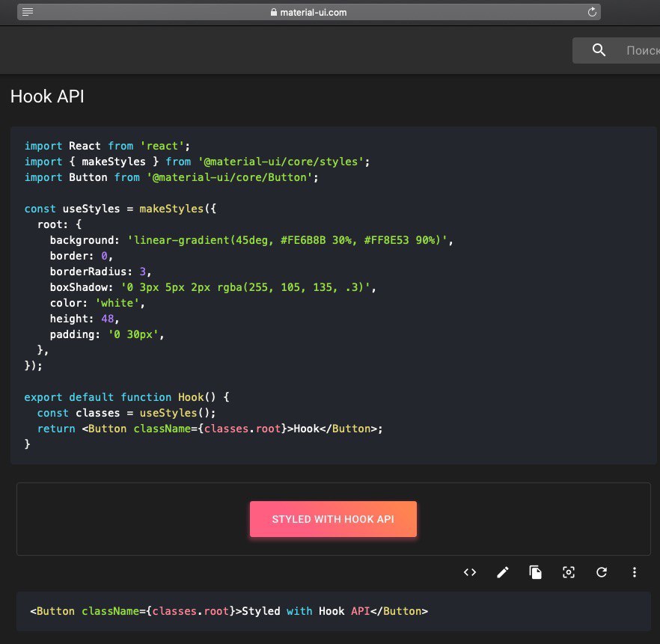Show the full source with the <> icon
The width and height of the screenshot is (660, 644).
coord(470,572)
